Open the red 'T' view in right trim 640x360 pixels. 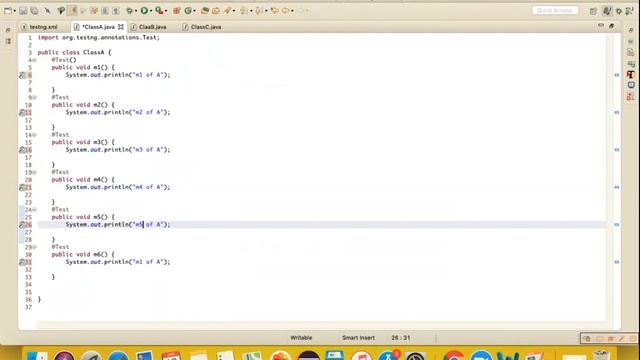coord(631,74)
